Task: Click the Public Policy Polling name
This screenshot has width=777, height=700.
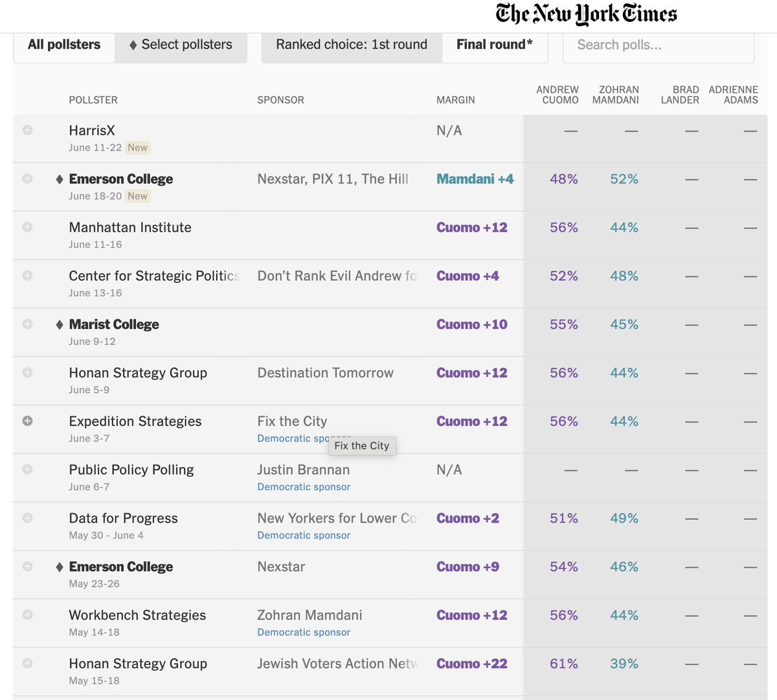Action: pyautogui.click(x=131, y=469)
